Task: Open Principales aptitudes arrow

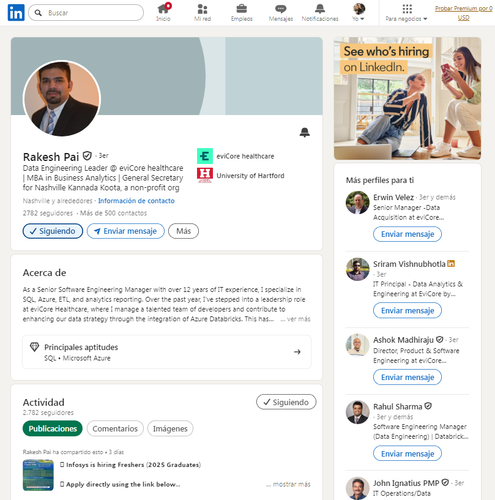Action: (297, 352)
